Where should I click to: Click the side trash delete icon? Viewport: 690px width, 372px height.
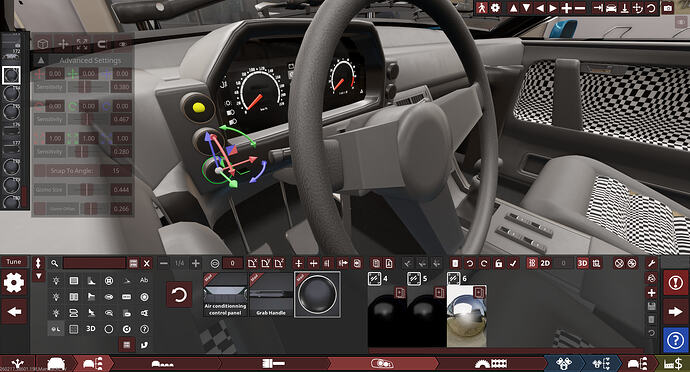651,320
